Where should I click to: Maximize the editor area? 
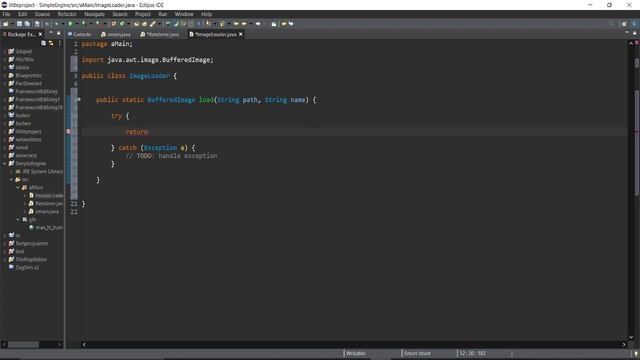point(635,33)
